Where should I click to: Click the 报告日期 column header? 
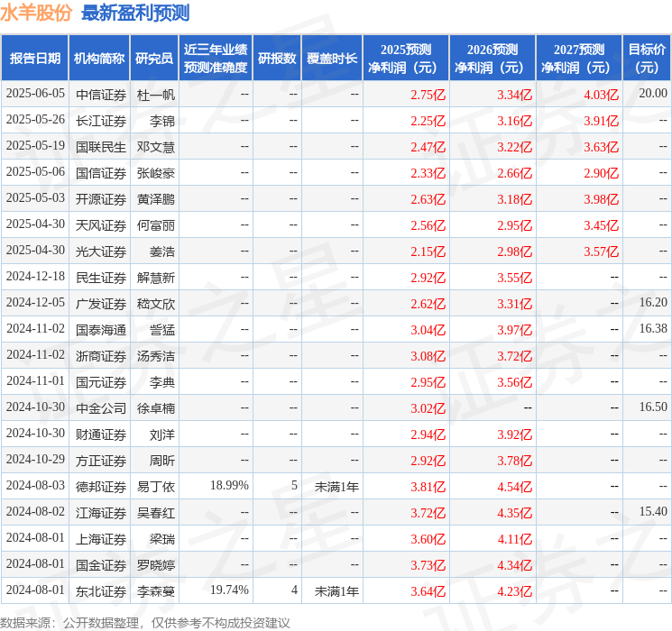point(34,58)
